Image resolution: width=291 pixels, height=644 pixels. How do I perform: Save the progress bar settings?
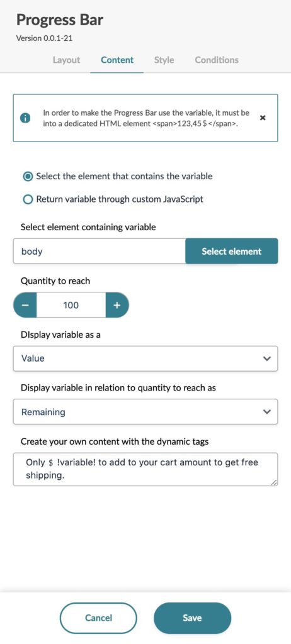coord(192,618)
